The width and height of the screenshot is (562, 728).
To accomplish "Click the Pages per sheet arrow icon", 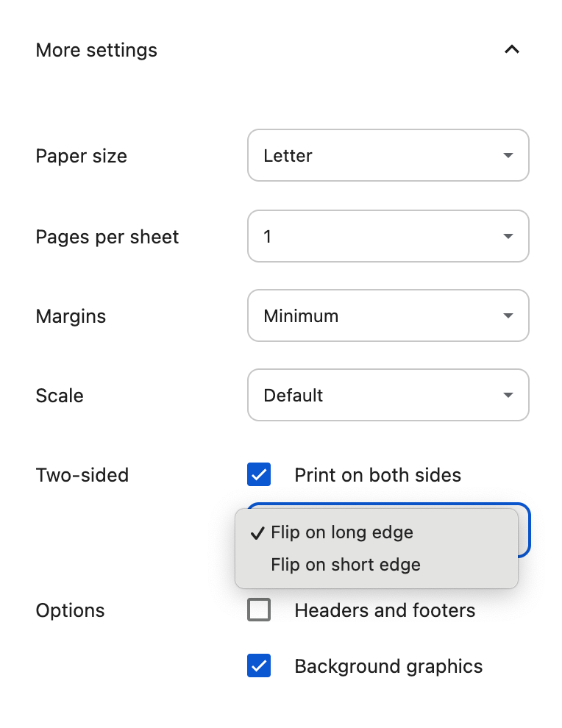I will [508, 237].
